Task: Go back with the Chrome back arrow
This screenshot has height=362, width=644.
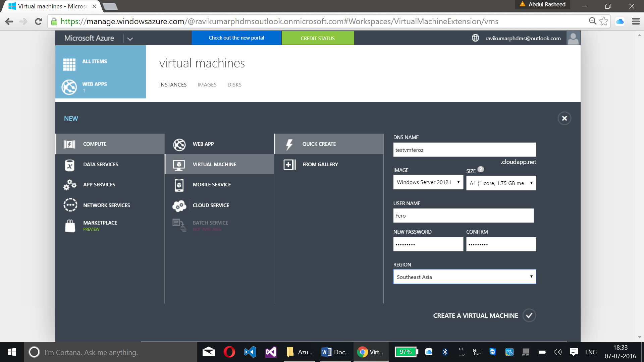Action: (x=9, y=21)
